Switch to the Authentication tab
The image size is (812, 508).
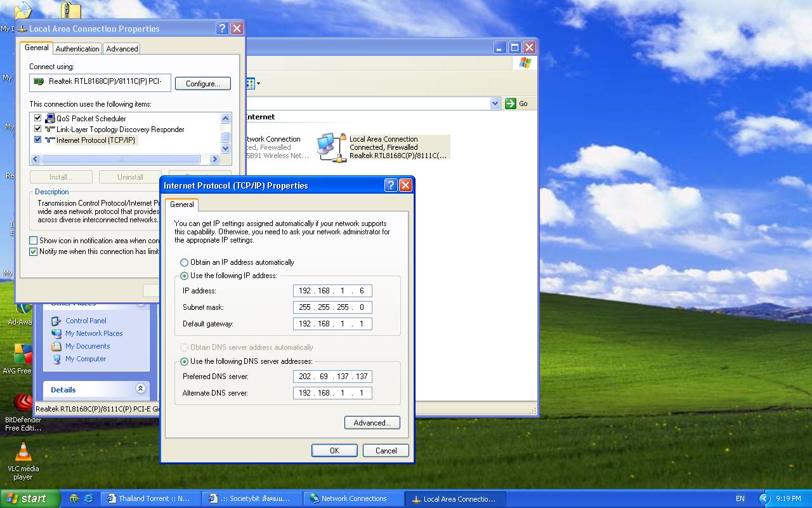pos(77,49)
